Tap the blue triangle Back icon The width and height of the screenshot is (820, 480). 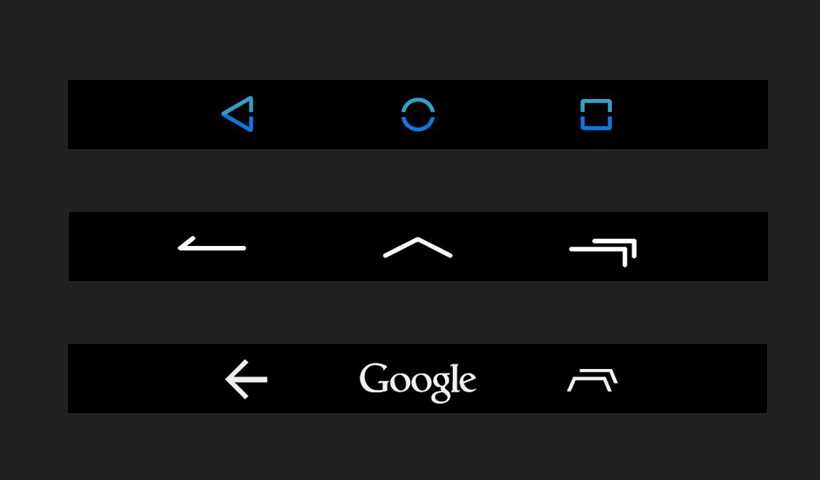click(238, 114)
